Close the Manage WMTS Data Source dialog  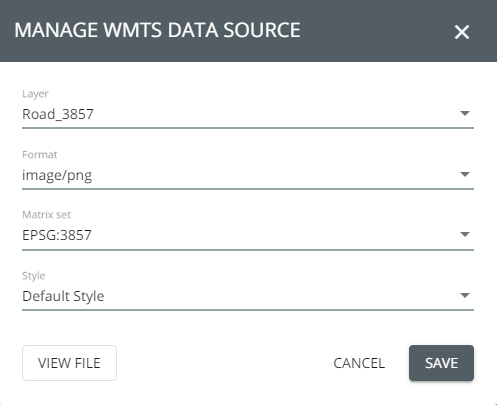click(462, 32)
